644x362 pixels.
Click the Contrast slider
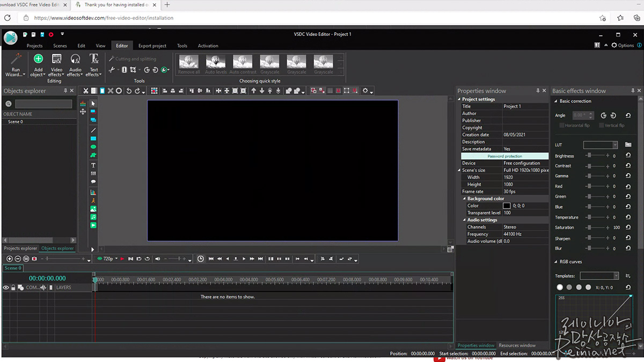(596, 166)
